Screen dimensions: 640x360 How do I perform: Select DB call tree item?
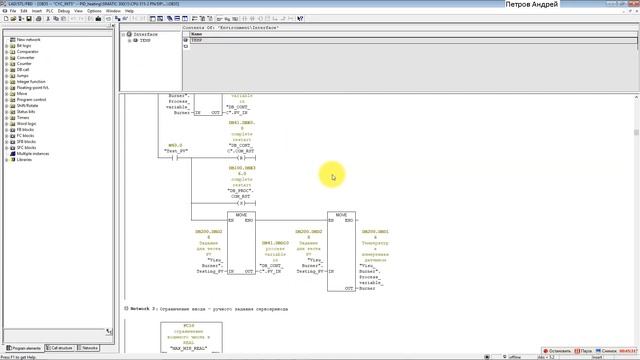click(23, 70)
